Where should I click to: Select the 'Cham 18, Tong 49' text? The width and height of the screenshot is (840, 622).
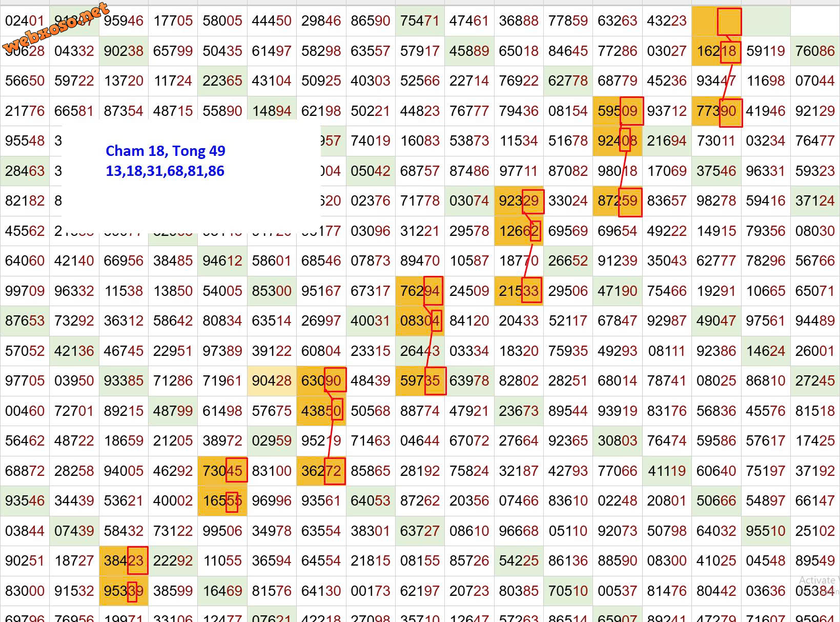click(165, 151)
